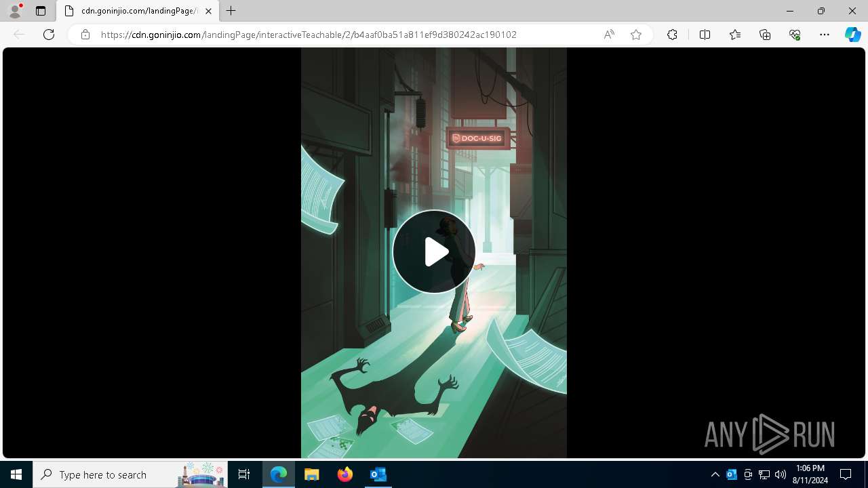Open Settings and more menu
This screenshot has width=868, height=488.
(825, 35)
